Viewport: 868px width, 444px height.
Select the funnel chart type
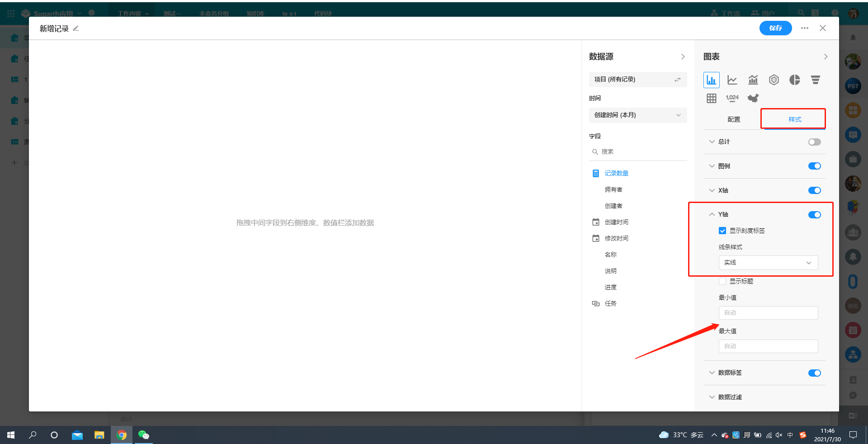click(x=815, y=80)
